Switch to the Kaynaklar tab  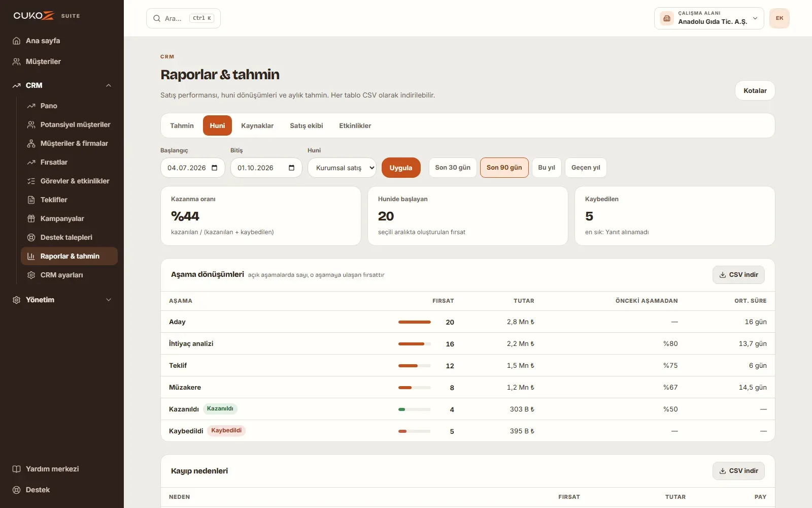coord(257,125)
